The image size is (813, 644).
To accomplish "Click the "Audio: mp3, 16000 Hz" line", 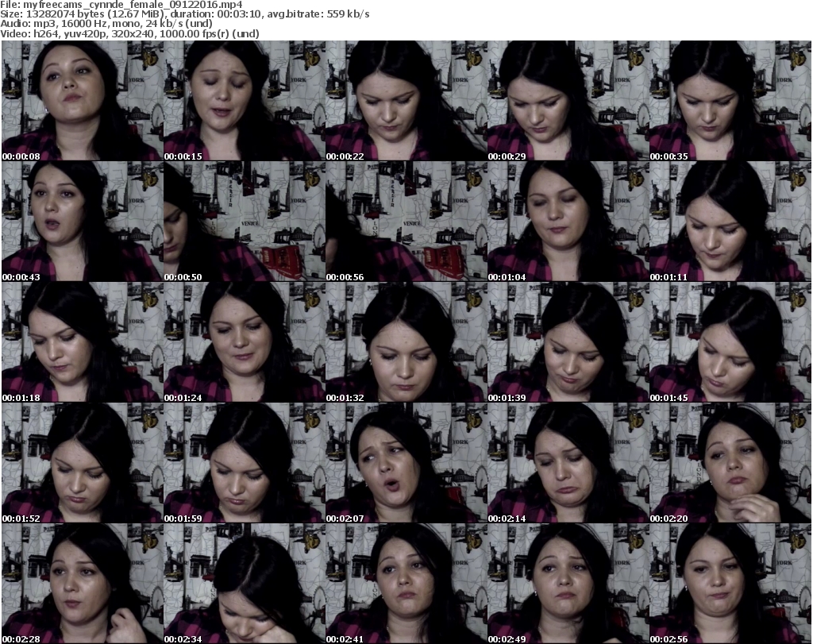I will pos(106,24).
